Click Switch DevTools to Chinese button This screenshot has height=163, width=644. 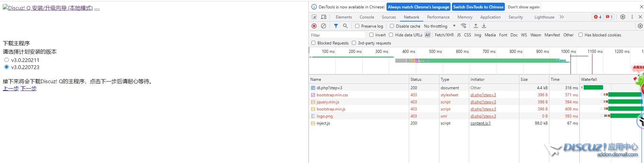(478, 7)
